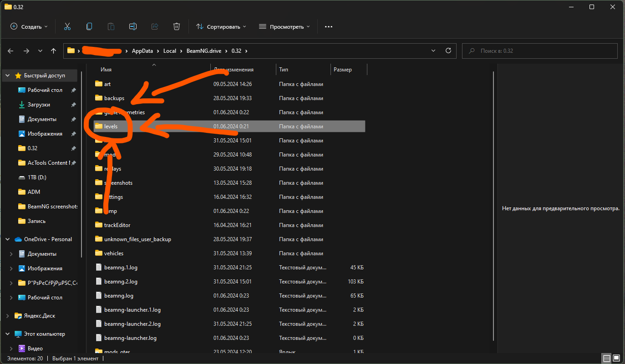625x364 pixels.
Task: Collapse the OneDrive - Personal tree node
Action: point(8,239)
